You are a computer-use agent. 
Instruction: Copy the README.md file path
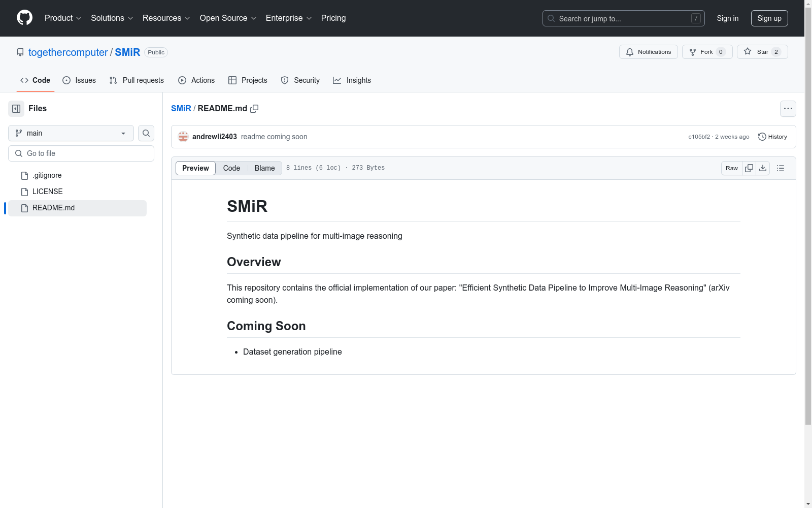[255, 109]
